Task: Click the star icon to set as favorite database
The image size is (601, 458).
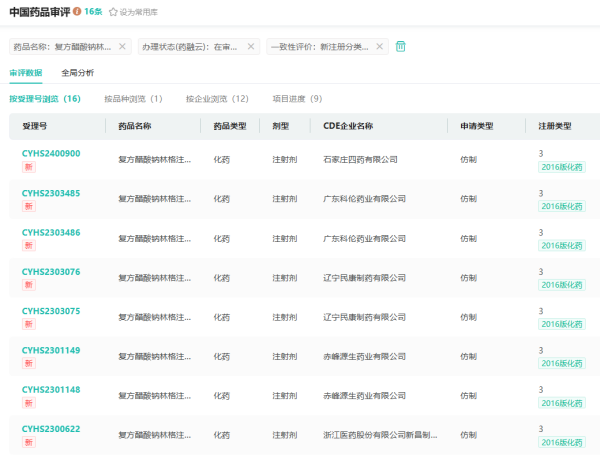Action: pos(113,12)
